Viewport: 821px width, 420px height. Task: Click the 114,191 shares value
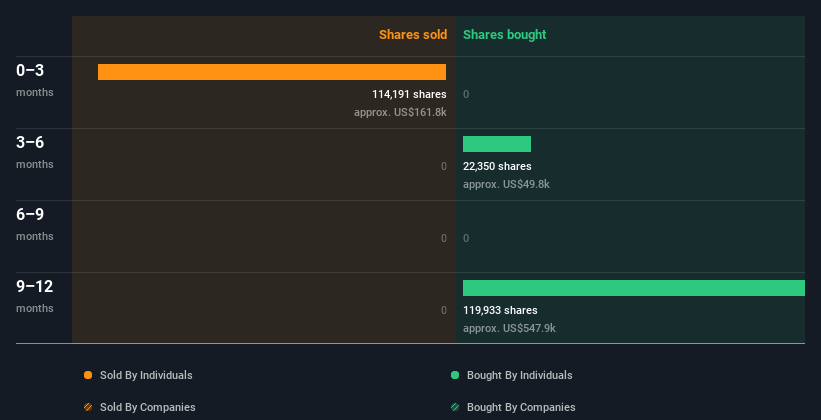409,94
